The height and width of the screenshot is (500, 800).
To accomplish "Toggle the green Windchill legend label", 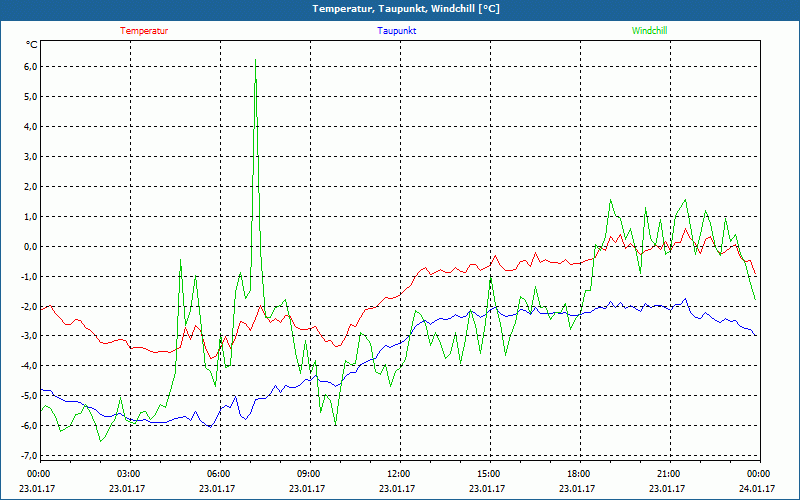I will (649, 31).
